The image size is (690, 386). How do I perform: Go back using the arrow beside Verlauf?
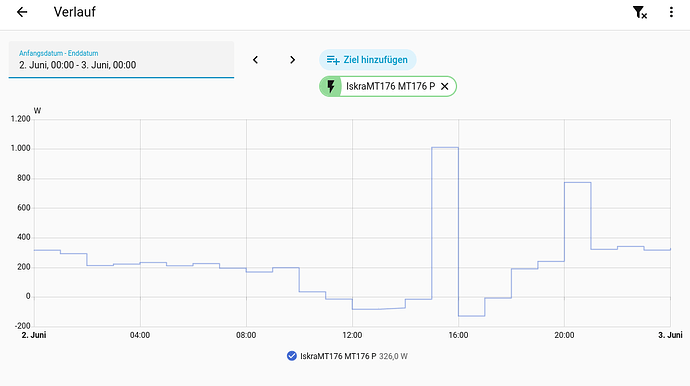tap(22, 12)
